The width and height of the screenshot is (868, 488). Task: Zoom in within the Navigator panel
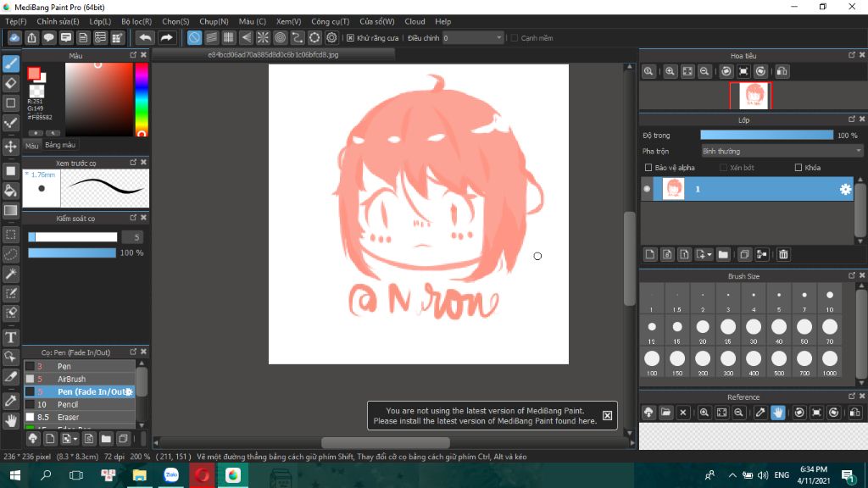point(670,71)
